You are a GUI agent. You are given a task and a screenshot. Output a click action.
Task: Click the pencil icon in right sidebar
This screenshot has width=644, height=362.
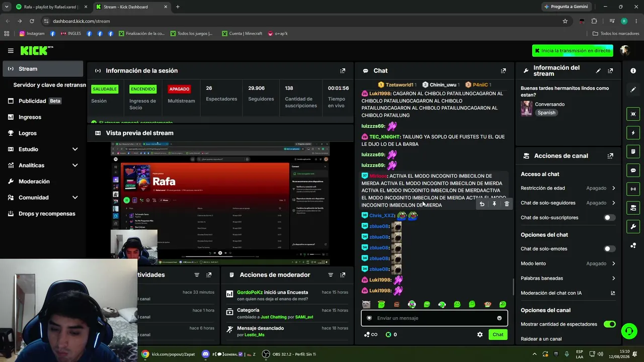pyautogui.click(x=633, y=89)
